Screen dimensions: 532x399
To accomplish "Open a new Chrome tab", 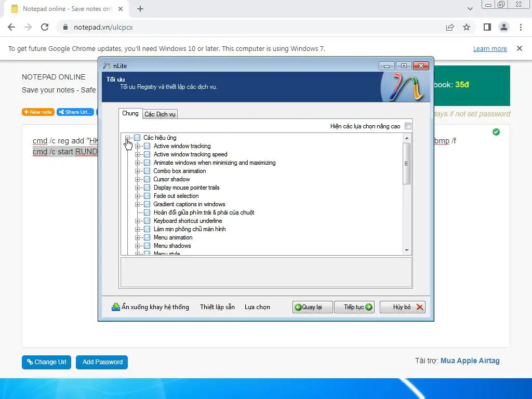I will (140, 9).
